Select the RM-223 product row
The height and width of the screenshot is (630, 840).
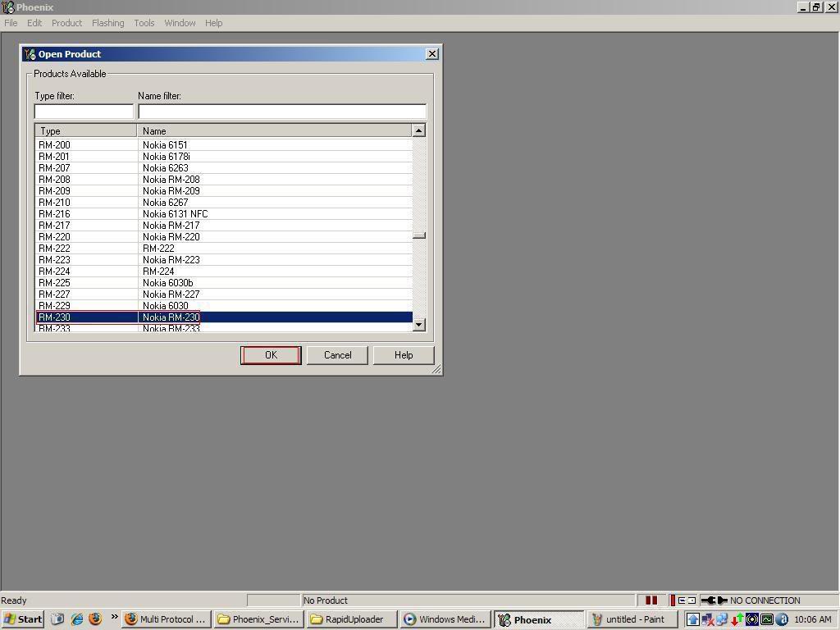point(224,260)
